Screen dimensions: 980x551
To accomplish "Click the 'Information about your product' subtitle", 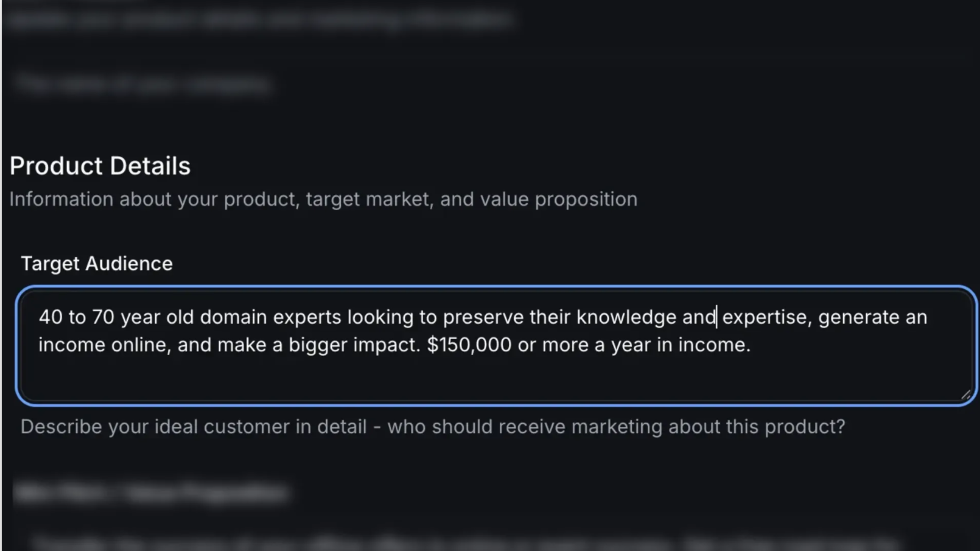I will pos(323,199).
